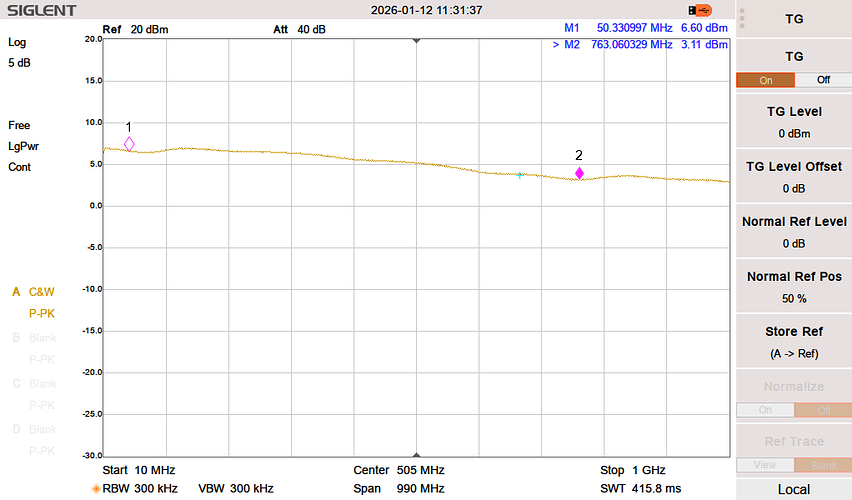Click the TG menu title
This screenshot has width=852, height=500.
pyautogui.click(x=794, y=19)
